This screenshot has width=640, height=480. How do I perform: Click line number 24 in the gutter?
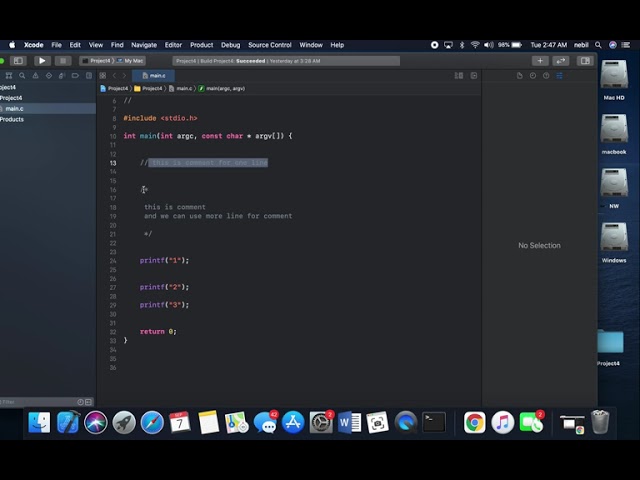113,260
